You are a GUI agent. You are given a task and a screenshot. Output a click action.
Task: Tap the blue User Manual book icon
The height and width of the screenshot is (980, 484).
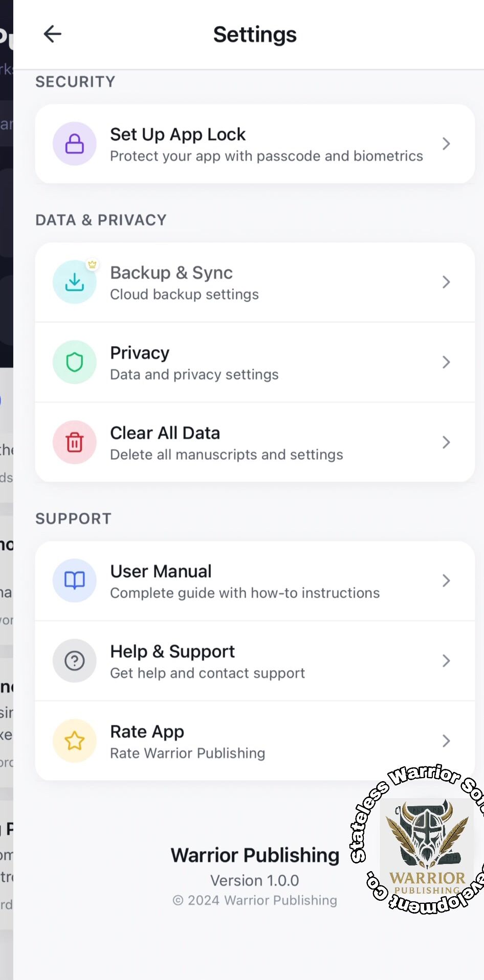point(75,581)
